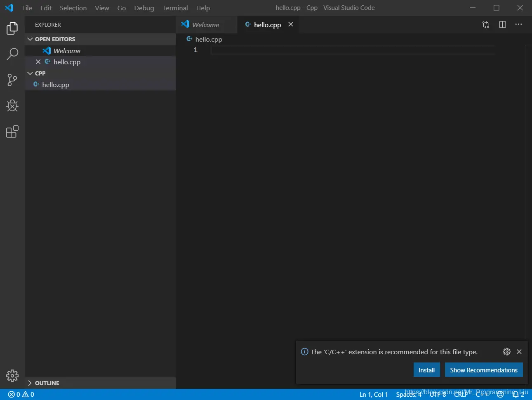Screen dimensions: 532x400
Task: Open the Manage gear in activity bar
Action: 12,376
